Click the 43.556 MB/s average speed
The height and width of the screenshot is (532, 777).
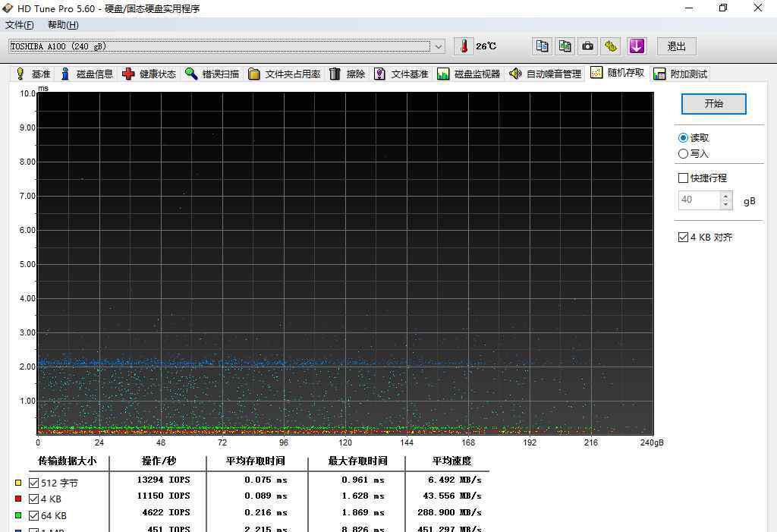[x=452, y=496]
